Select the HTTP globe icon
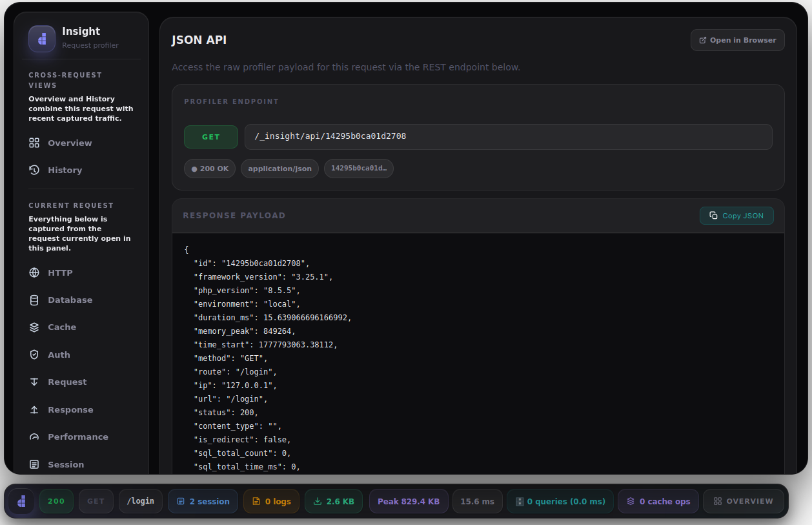Screen dimensions: 812x525 pos(34,273)
